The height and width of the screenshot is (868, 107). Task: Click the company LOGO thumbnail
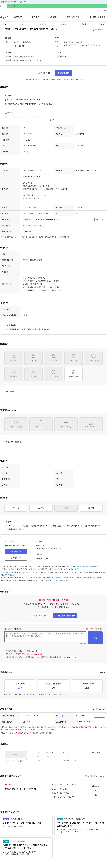15,754
